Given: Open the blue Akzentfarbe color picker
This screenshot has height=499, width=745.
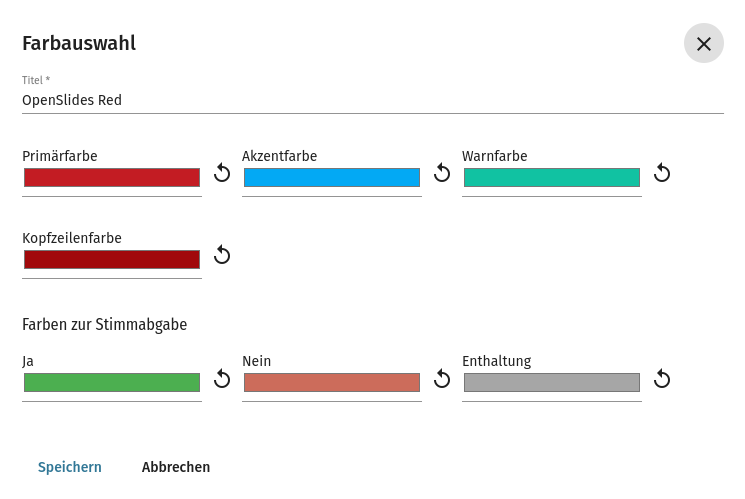Looking at the screenshot, I should (332, 178).
